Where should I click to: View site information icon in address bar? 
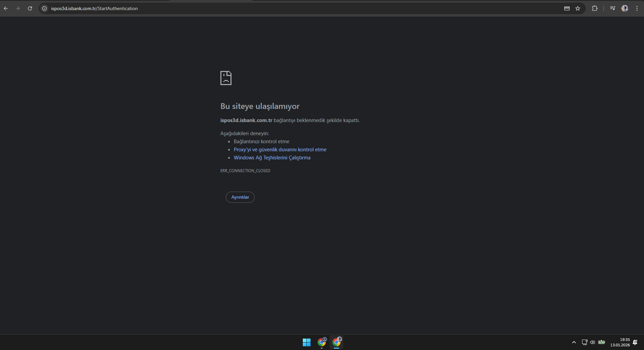[44, 8]
